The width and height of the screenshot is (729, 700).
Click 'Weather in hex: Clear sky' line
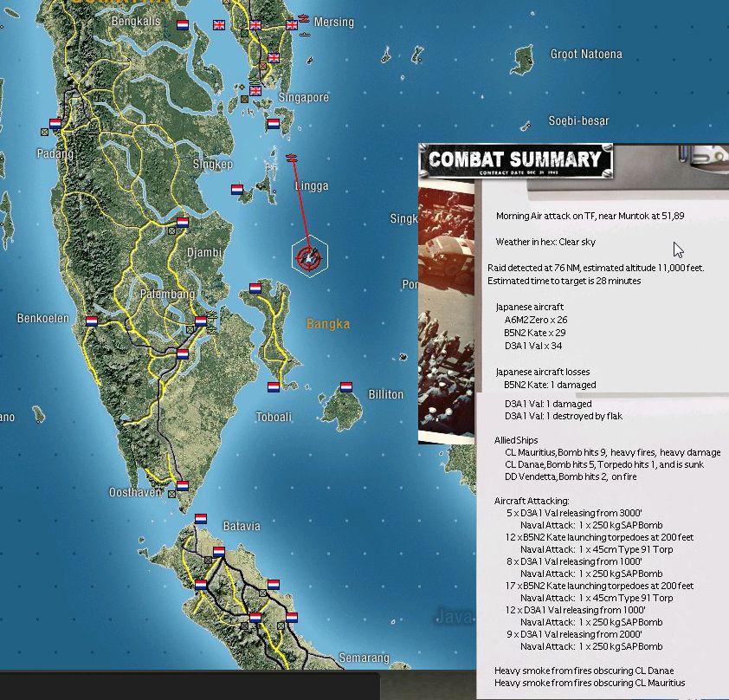pyautogui.click(x=545, y=242)
